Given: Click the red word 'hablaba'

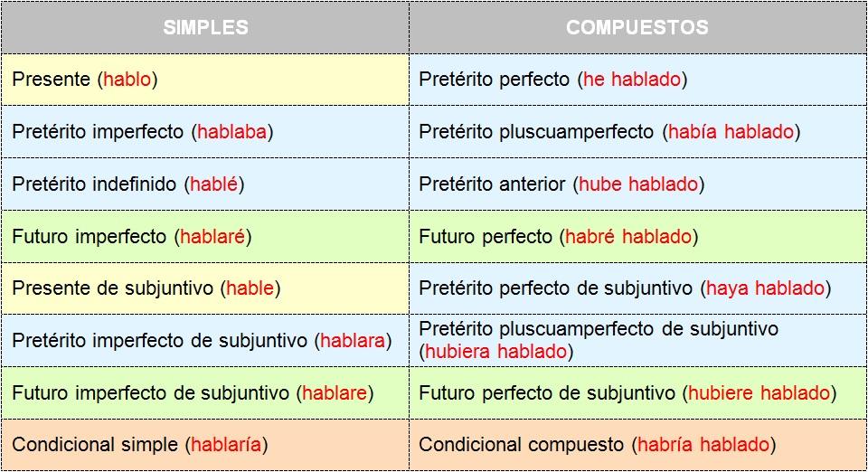Looking at the screenshot, I should click(232, 132).
